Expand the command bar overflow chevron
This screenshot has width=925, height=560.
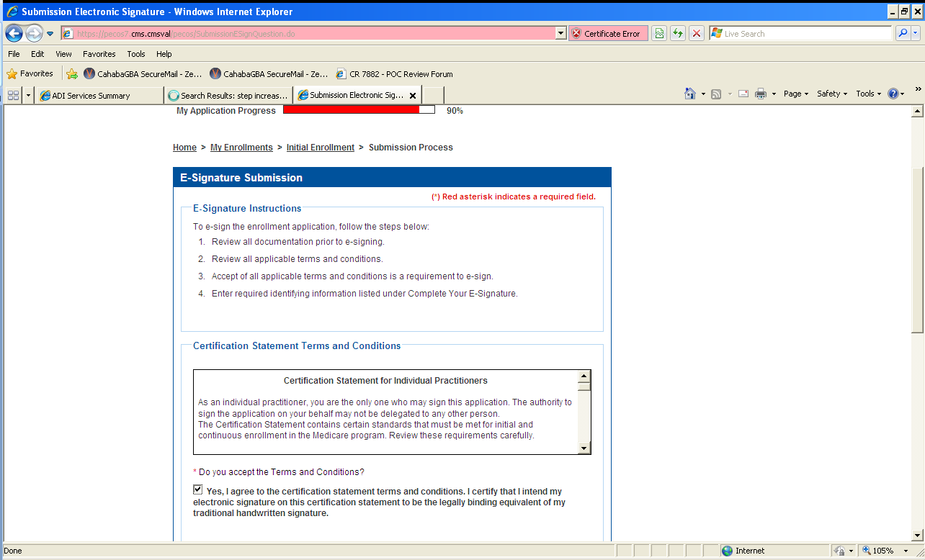[918, 89]
